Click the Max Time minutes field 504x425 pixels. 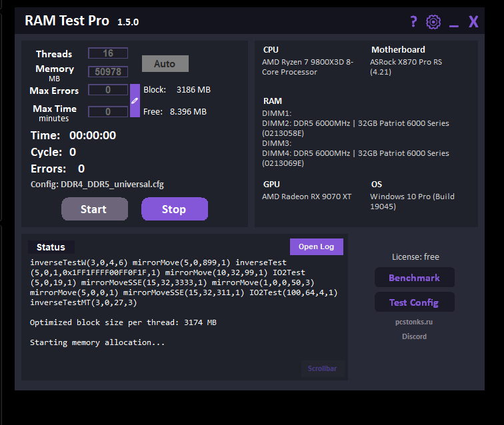pyautogui.click(x=108, y=111)
